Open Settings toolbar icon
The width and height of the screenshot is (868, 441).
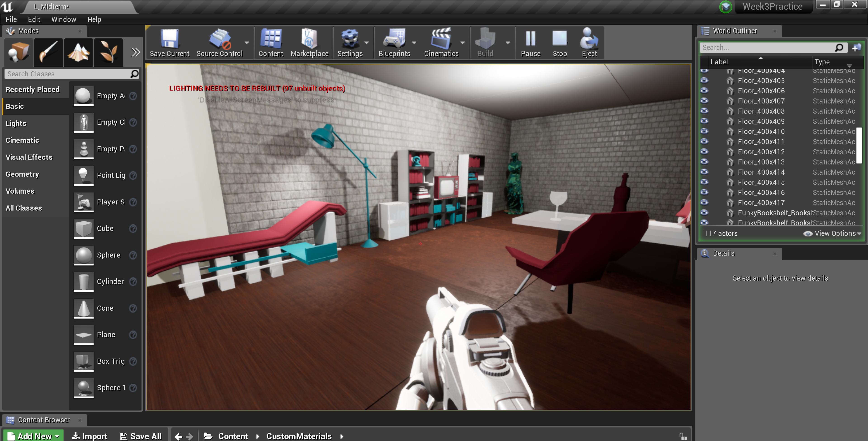pyautogui.click(x=350, y=43)
